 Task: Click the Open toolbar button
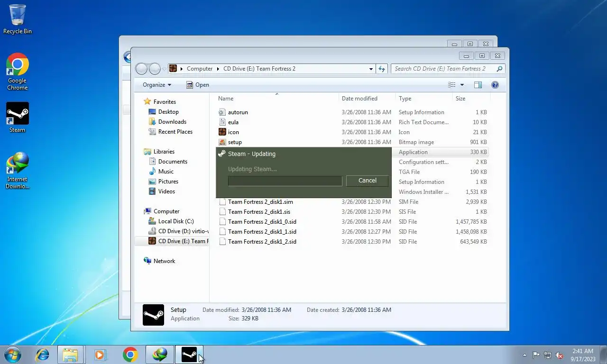coord(197,85)
